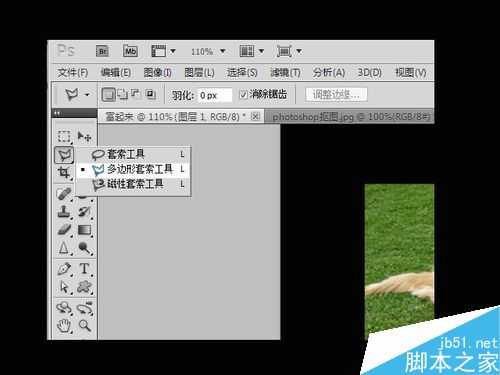Select the Hand tool
This screenshot has width=500, height=375.
click(64, 326)
